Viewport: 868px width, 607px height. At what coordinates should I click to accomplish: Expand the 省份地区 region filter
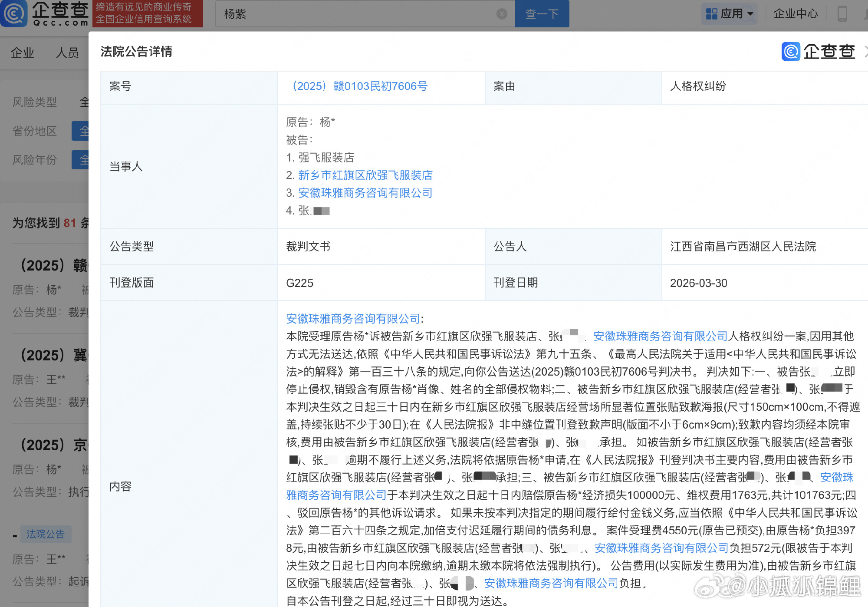coord(35,131)
